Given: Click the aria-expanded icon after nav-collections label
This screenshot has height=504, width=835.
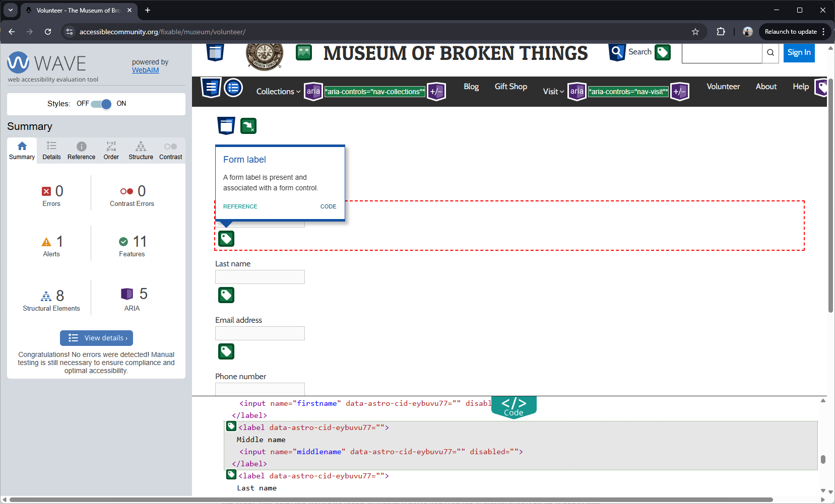Looking at the screenshot, I should click(436, 92).
